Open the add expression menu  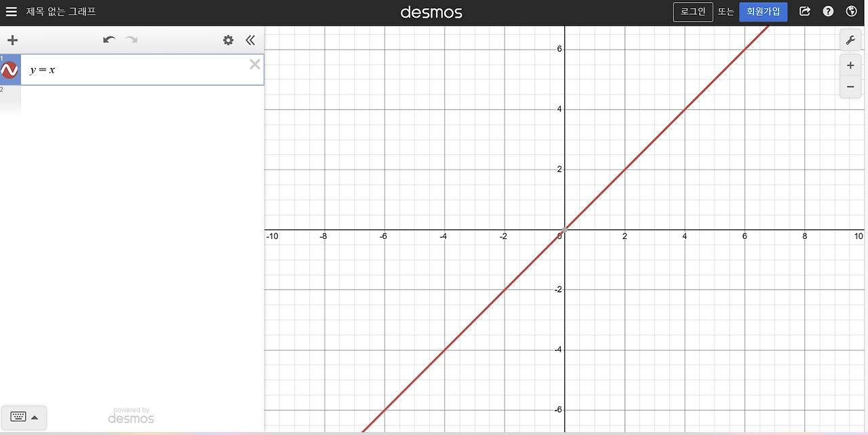click(x=12, y=40)
